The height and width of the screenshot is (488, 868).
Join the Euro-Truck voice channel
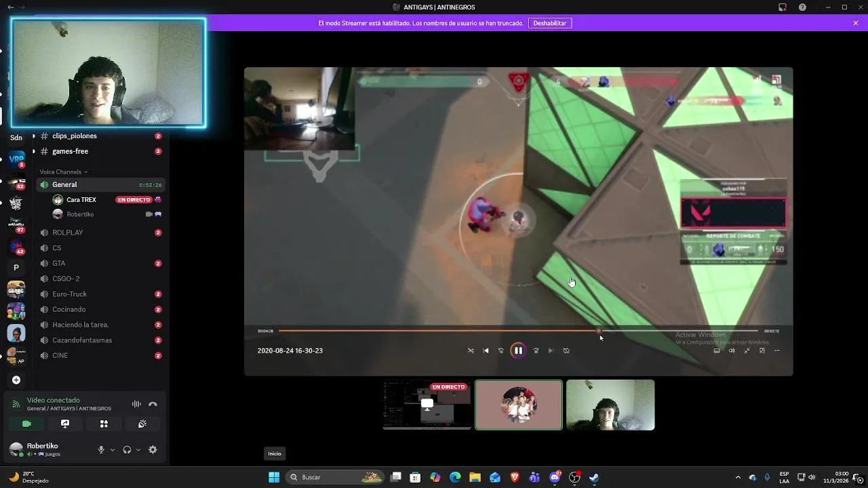pos(100,294)
